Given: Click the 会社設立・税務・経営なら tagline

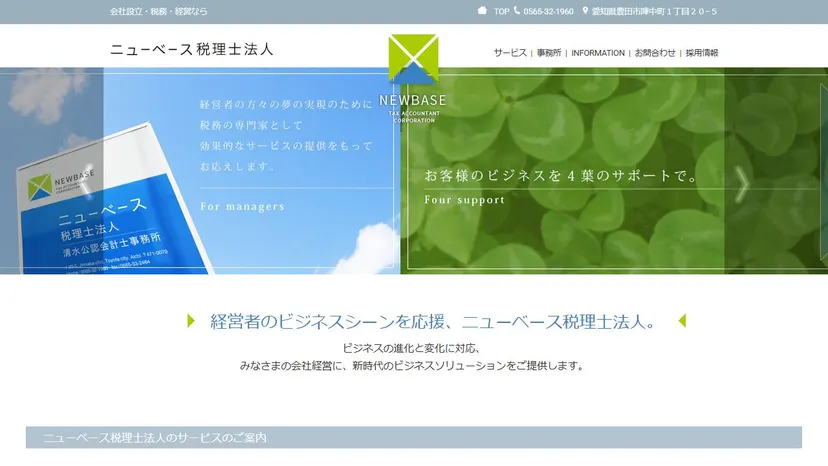Looking at the screenshot, I should (x=158, y=11).
